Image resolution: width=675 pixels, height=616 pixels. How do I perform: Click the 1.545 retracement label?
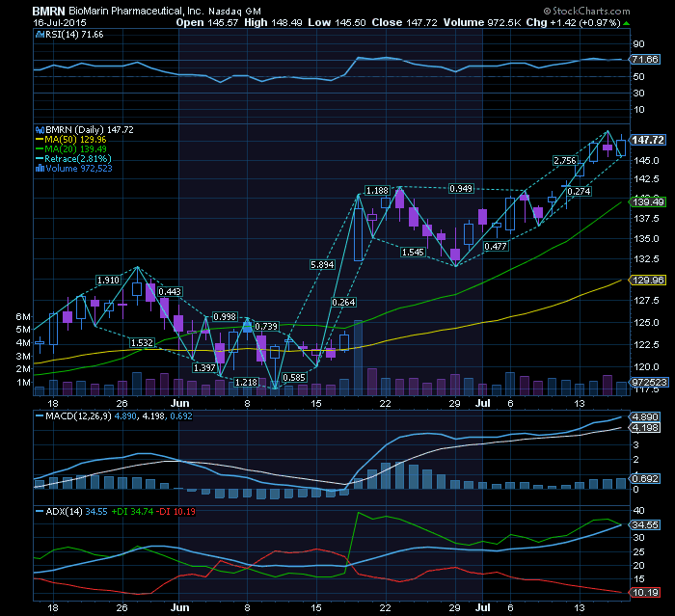(x=413, y=252)
